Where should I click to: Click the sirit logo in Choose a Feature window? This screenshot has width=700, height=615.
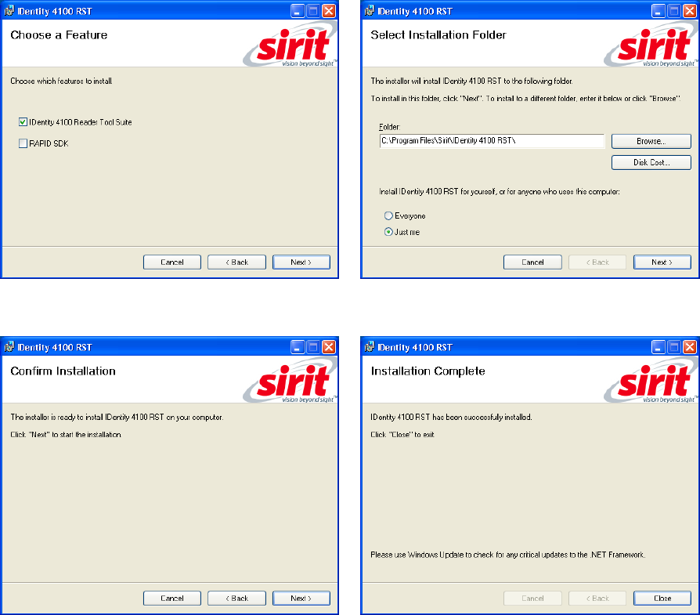click(290, 45)
